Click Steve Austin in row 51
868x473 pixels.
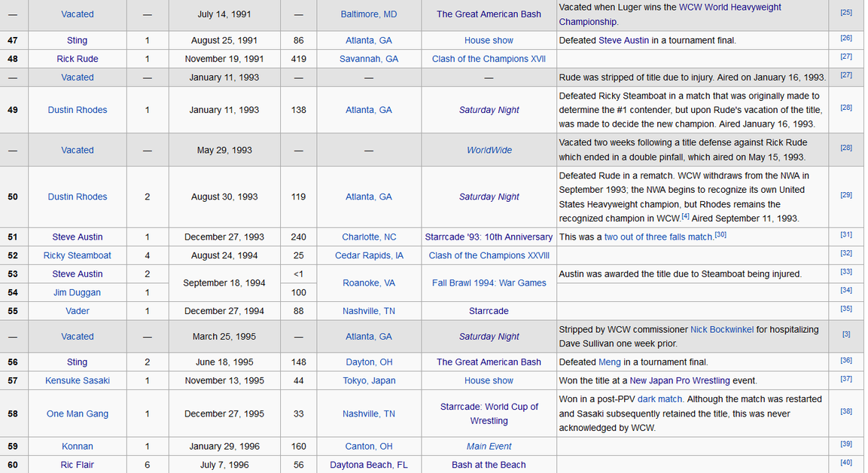(x=77, y=237)
